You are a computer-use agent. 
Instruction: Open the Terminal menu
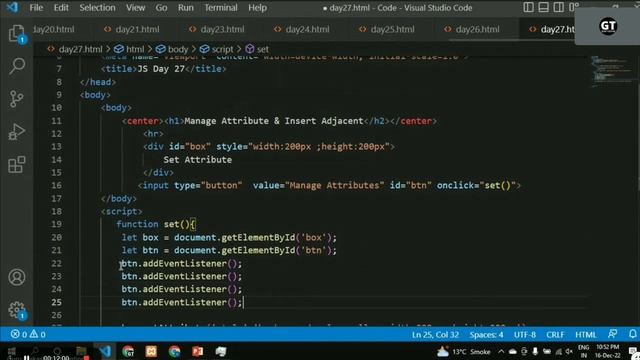pos(221,7)
